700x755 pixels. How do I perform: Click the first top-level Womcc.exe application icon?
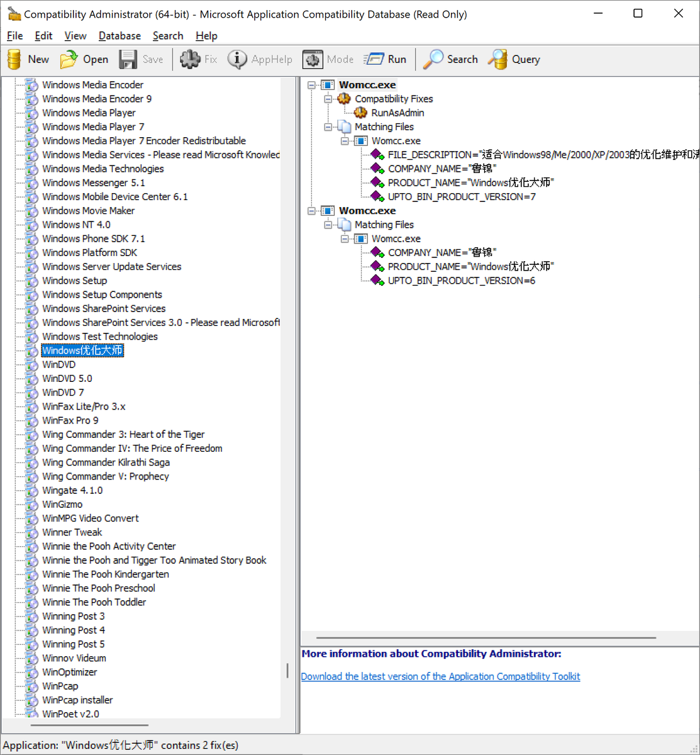coord(328,85)
